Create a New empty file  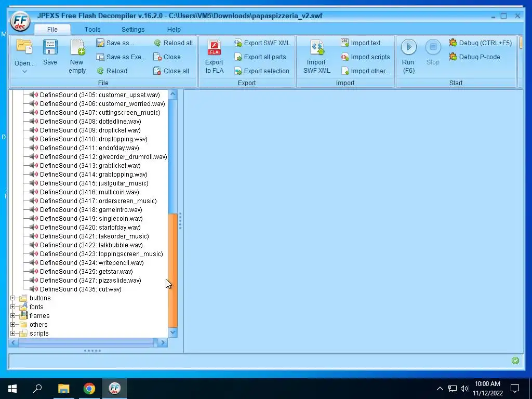coord(77,56)
